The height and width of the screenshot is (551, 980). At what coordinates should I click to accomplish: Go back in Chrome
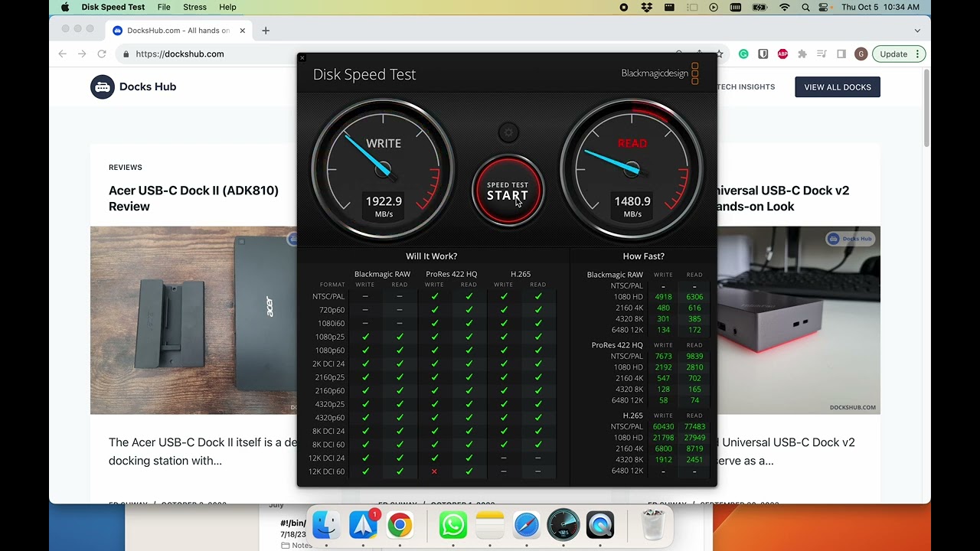63,54
